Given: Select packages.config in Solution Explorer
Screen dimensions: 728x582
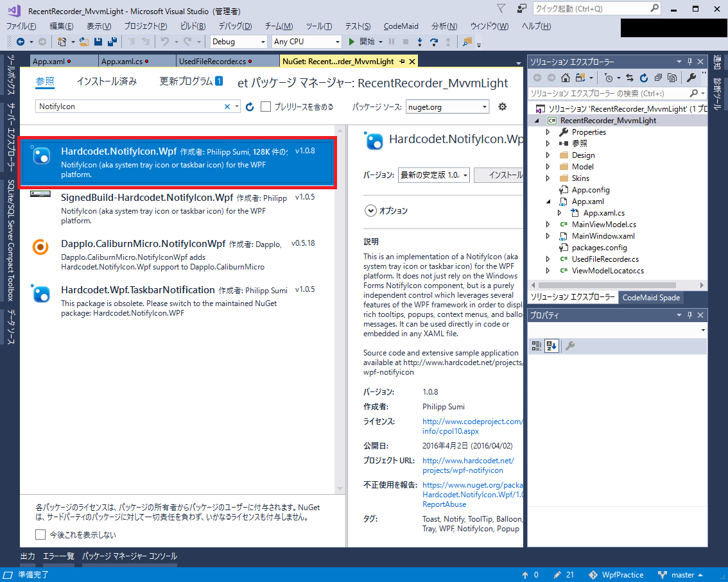Looking at the screenshot, I should click(x=599, y=248).
